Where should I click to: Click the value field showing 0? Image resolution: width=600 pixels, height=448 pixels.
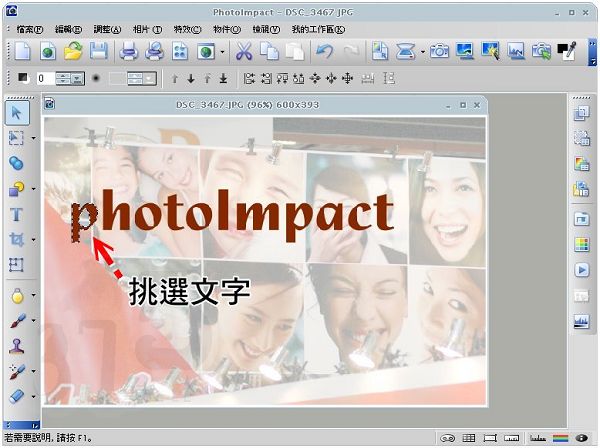coord(46,79)
